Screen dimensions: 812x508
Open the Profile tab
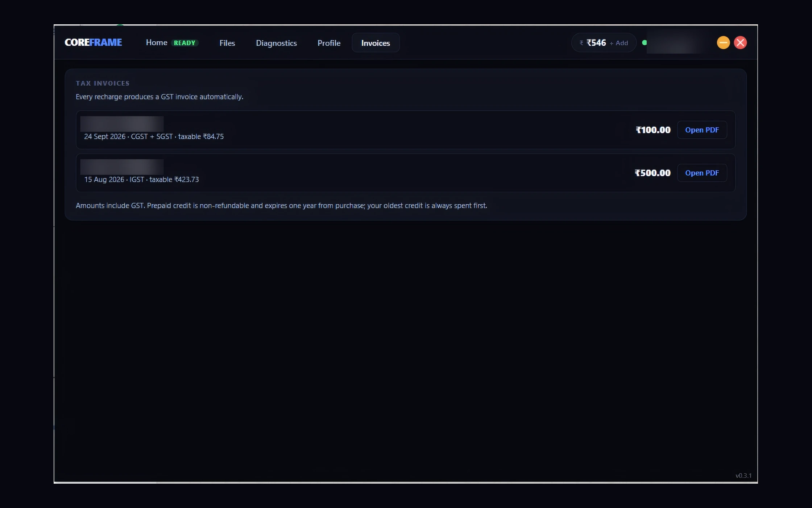point(329,43)
